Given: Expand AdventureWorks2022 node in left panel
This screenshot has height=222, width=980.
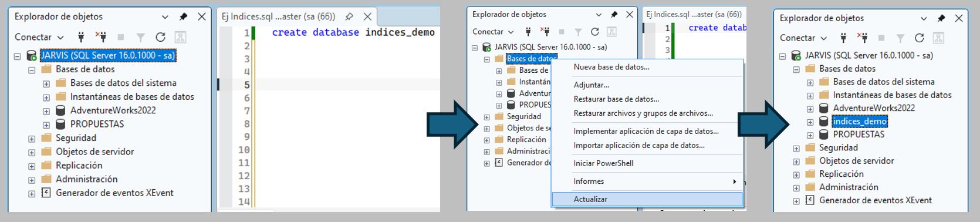Looking at the screenshot, I should [x=46, y=111].
